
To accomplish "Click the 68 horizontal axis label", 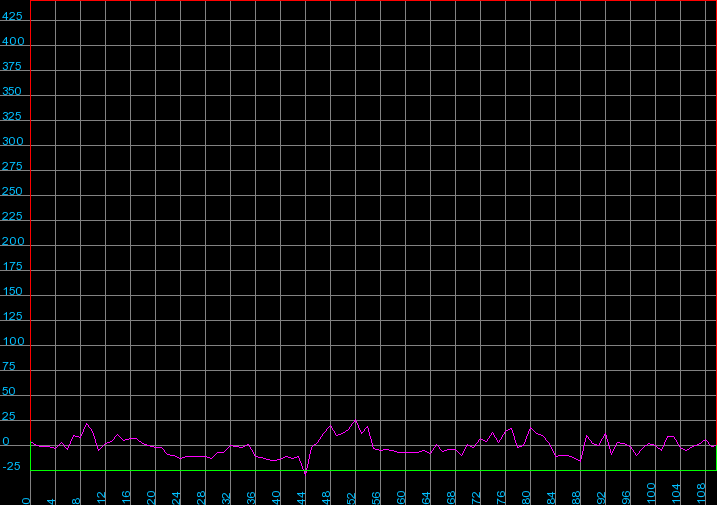I will (x=451, y=498).
